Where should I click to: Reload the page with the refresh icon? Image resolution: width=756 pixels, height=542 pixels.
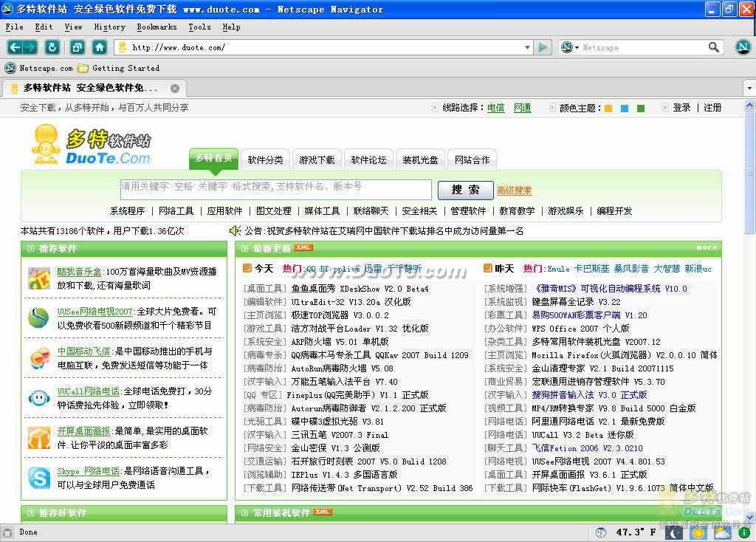[x=52, y=47]
